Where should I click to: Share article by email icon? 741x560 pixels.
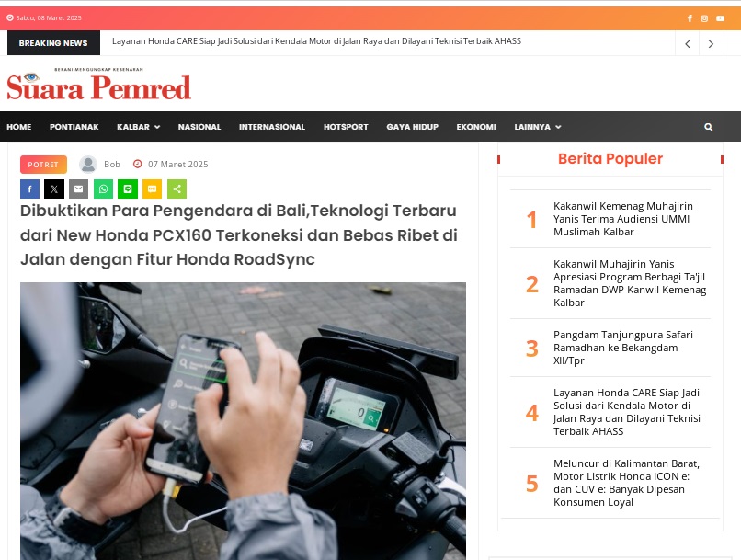[x=78, y=189]
